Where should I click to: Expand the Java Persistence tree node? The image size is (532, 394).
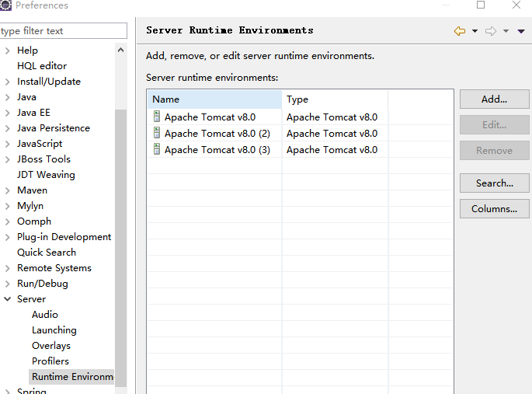pyautogui.click(x=8, y=128)
